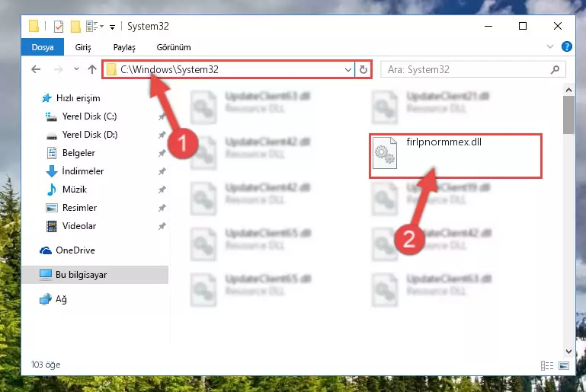
Task: Open Videolar folder in sidebar
Action: 78,226
